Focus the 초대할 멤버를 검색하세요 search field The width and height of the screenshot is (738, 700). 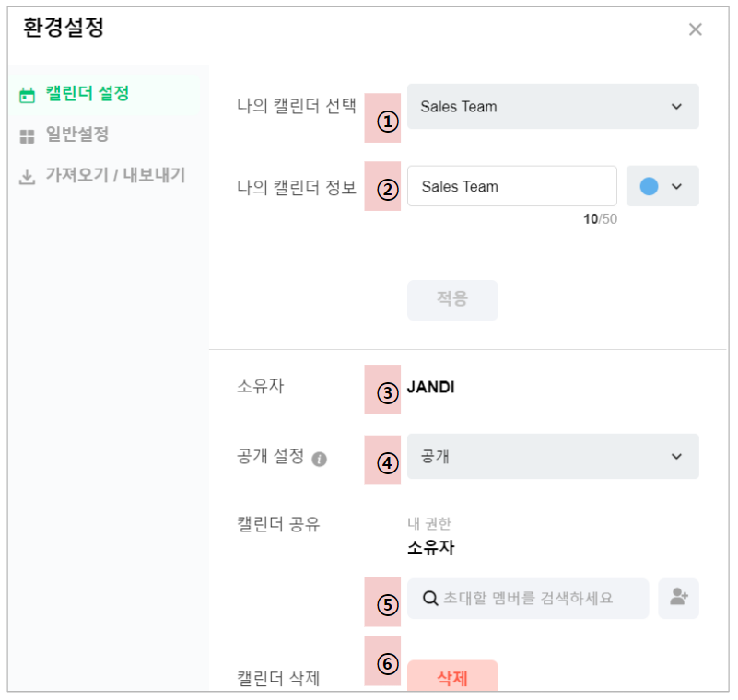tap(534, 599)
